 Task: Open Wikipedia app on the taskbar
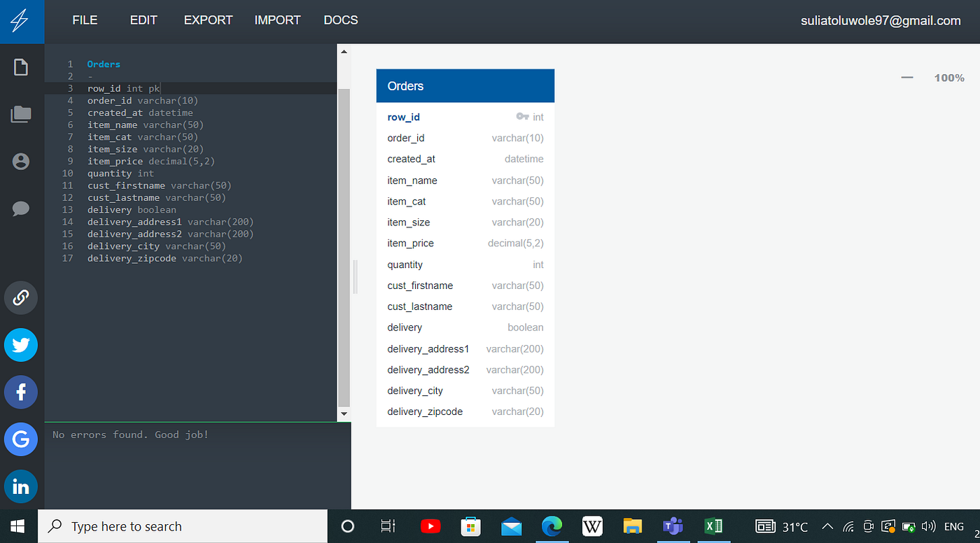click(592, 526)
